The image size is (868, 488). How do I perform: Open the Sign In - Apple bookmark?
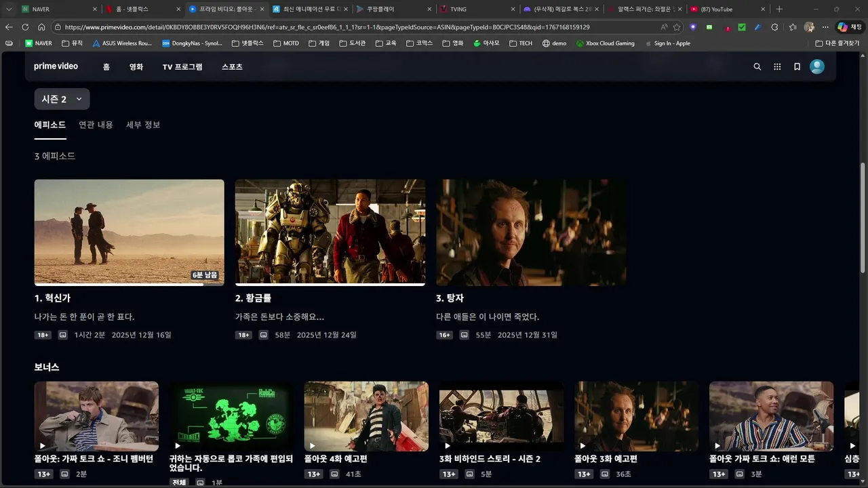[x=667, y=43]
